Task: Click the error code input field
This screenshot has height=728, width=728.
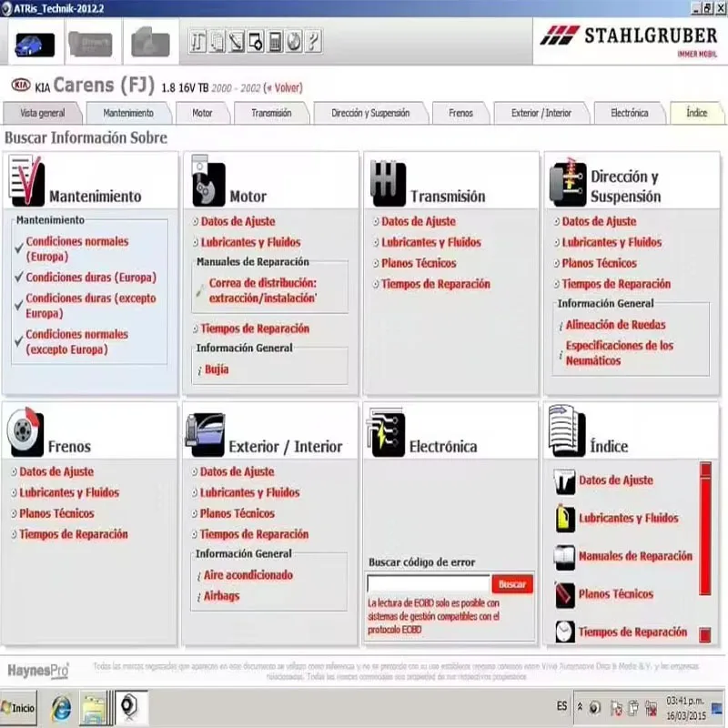Action: coord(428,584)
